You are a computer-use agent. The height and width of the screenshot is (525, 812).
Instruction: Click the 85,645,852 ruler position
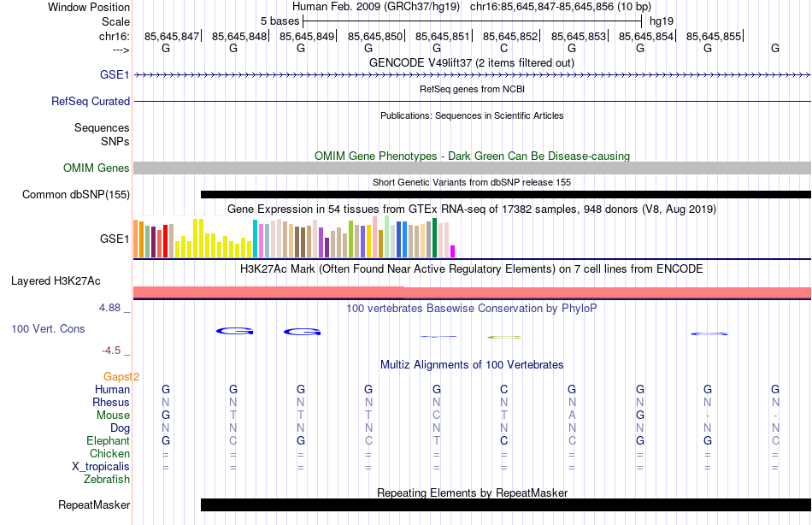(x=510, y=36)
